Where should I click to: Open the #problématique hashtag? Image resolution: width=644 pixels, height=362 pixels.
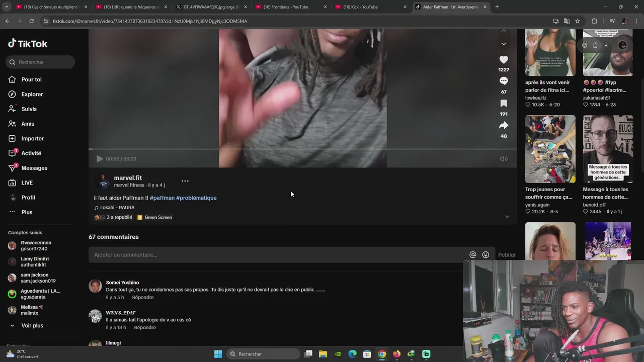point(196,198)
